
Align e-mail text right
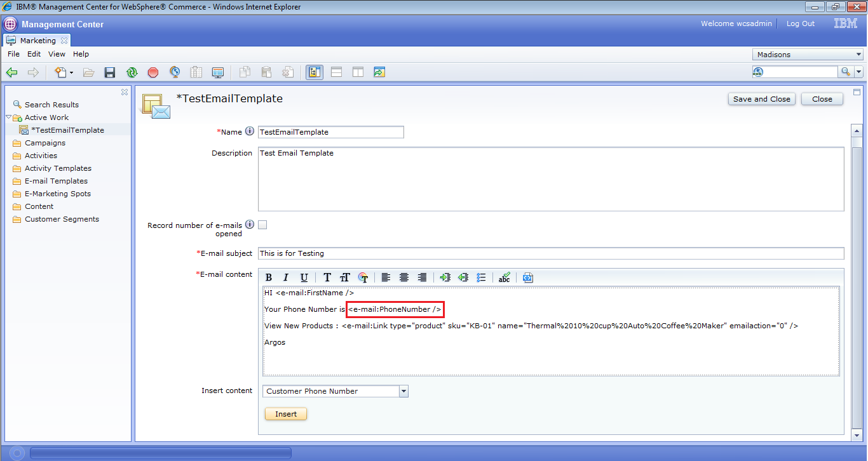tap(422, 277)
